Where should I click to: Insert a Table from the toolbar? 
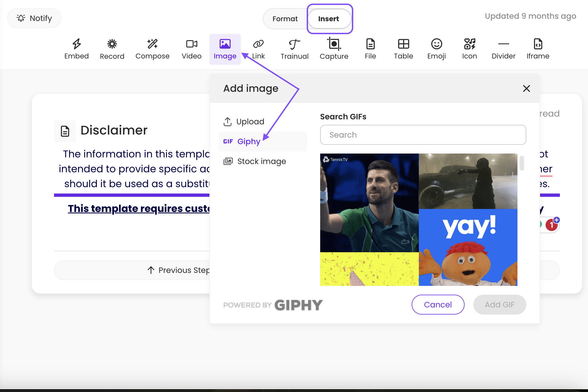pos(403,44)
